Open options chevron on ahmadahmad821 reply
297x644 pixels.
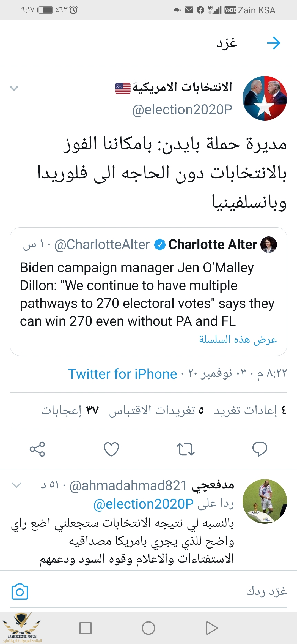click(x=16, y=485)
